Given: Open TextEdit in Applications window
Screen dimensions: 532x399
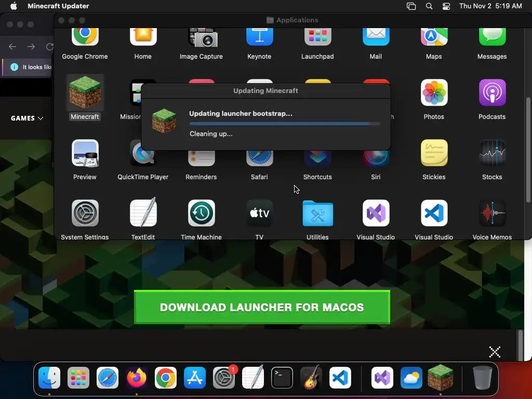Looking at the screenshot, I should (x=143, y=212).
